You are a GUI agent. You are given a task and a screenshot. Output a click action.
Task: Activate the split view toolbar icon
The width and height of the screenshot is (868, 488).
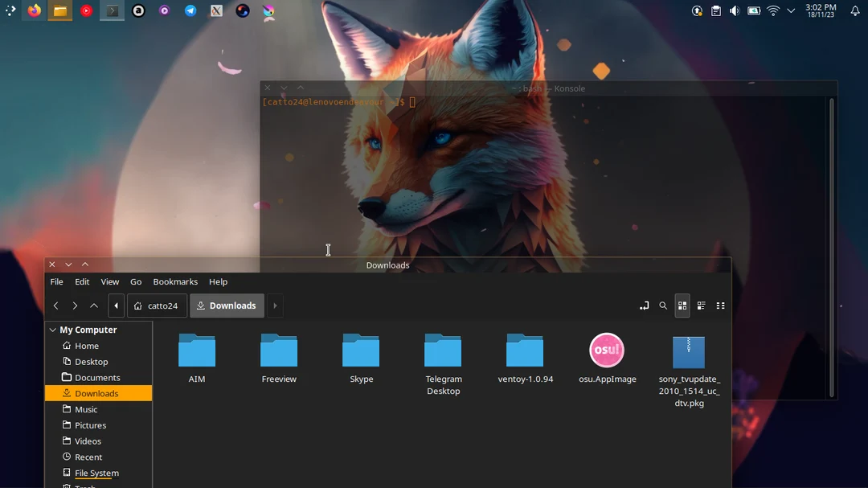pyautogui.click(x=644, y=306)
